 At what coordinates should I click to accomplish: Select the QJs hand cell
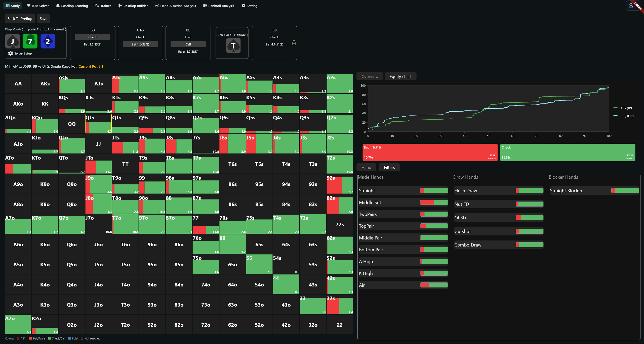98,124
